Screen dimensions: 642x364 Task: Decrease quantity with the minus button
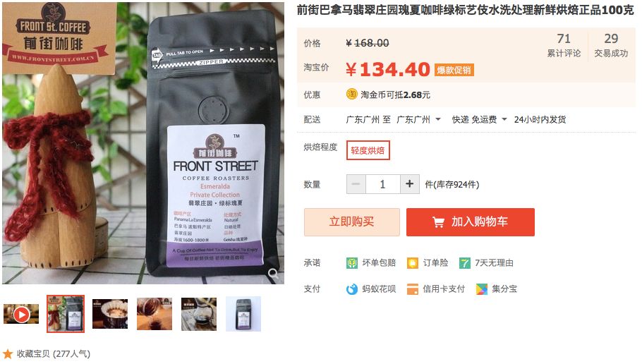tap(356, 184)
